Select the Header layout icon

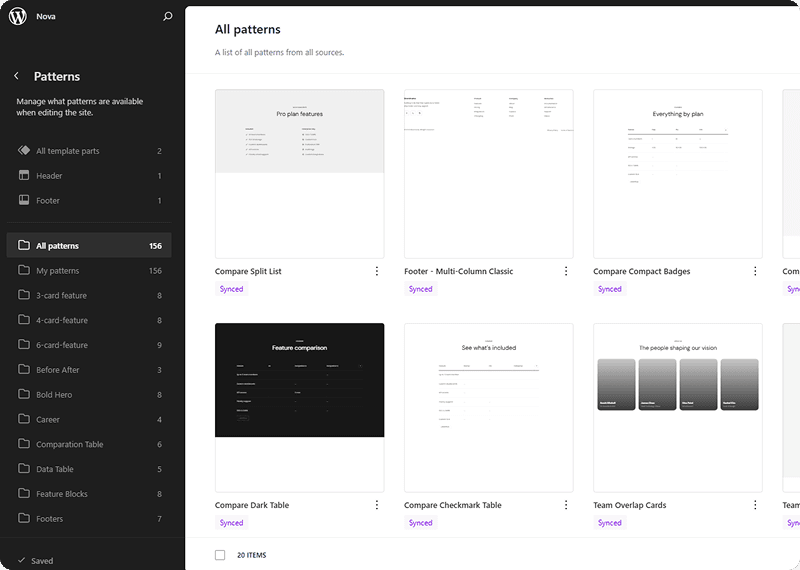coord(24,175)
